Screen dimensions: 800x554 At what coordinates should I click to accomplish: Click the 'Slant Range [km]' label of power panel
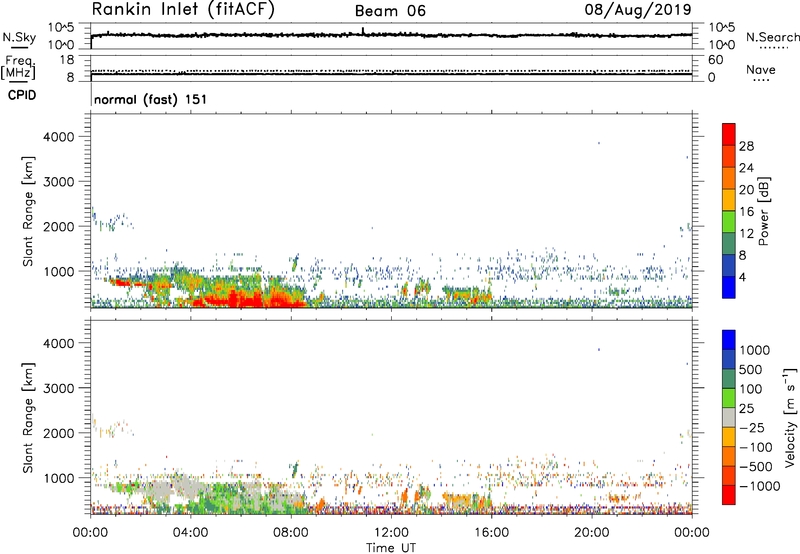pos(28,211)
